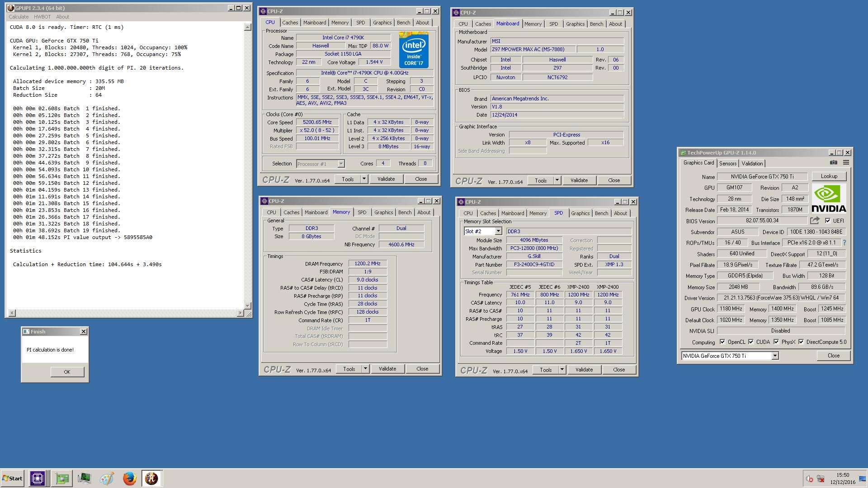Click Tools button in CPU-Z Mainboard window
This screenshot has width=868, height=488.
click(x=541, y=180)
